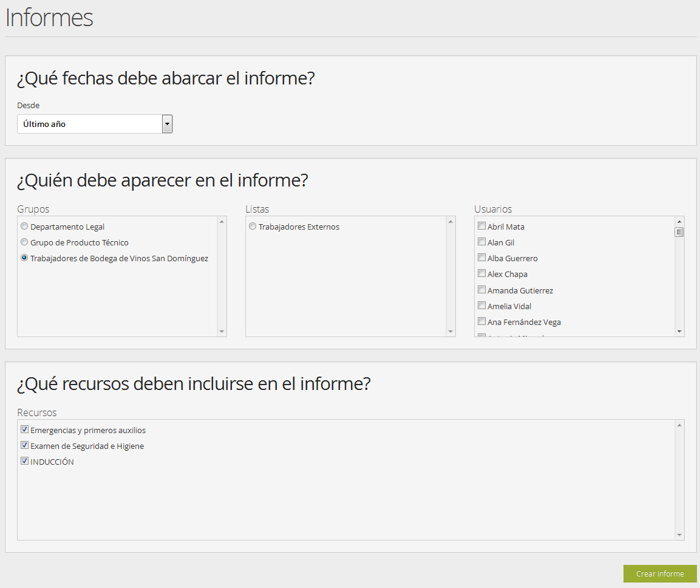
Task: Check the box for Alex Chapa
Action: click(x=481, y=273)
